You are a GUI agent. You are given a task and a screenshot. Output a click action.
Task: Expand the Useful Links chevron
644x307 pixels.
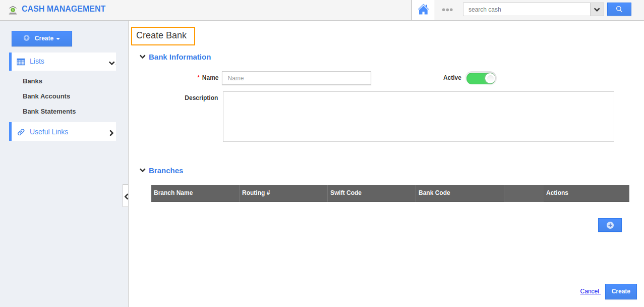coord(111,133)
